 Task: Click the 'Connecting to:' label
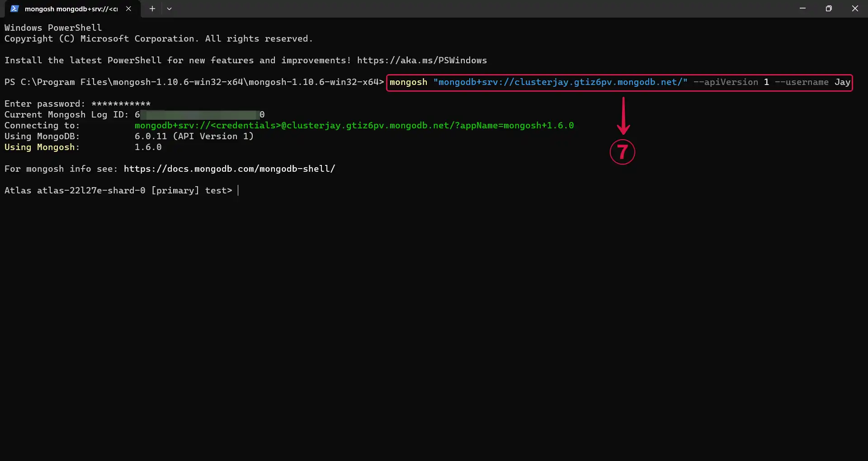point(42,125)
